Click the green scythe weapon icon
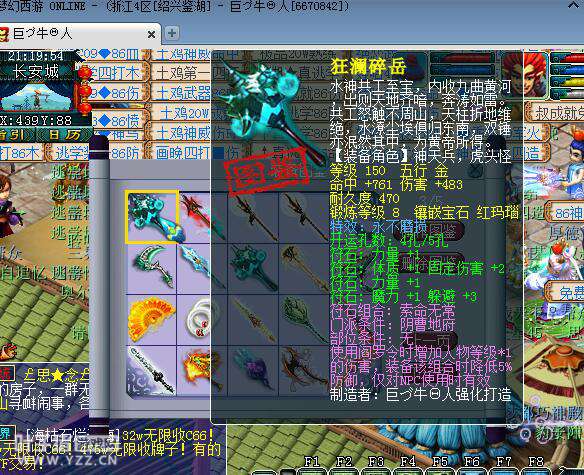The height and width of the screenshot is (475, 584). tap(152, 269)
